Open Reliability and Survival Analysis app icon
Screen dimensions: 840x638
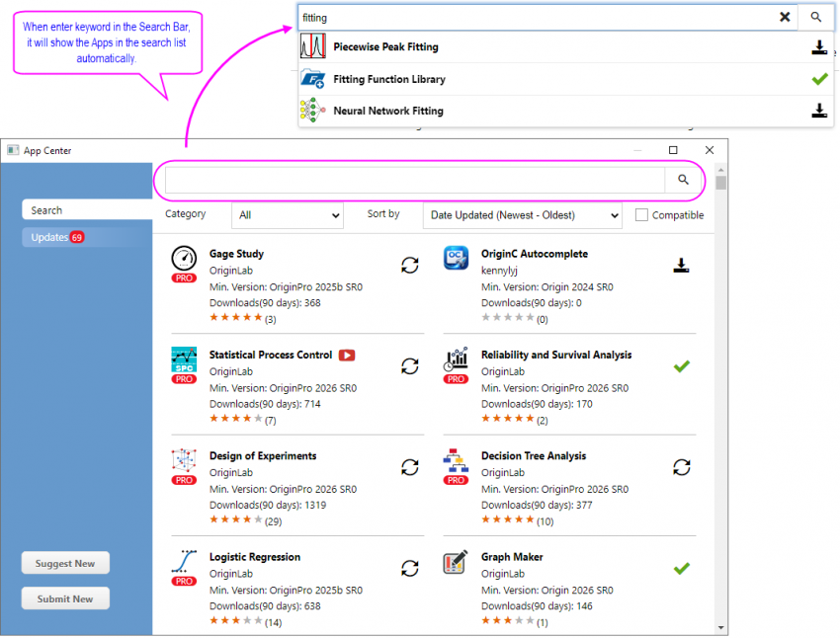pos(456,359)
